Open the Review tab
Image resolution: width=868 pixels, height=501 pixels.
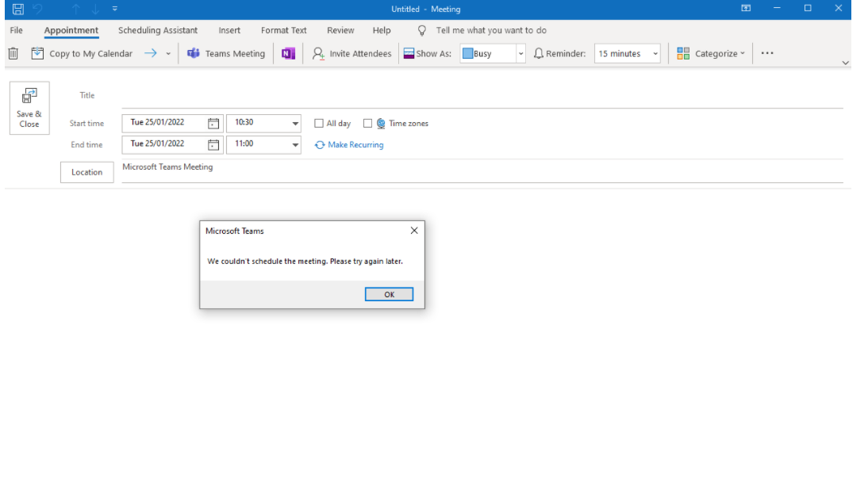[x=340, y=30]
